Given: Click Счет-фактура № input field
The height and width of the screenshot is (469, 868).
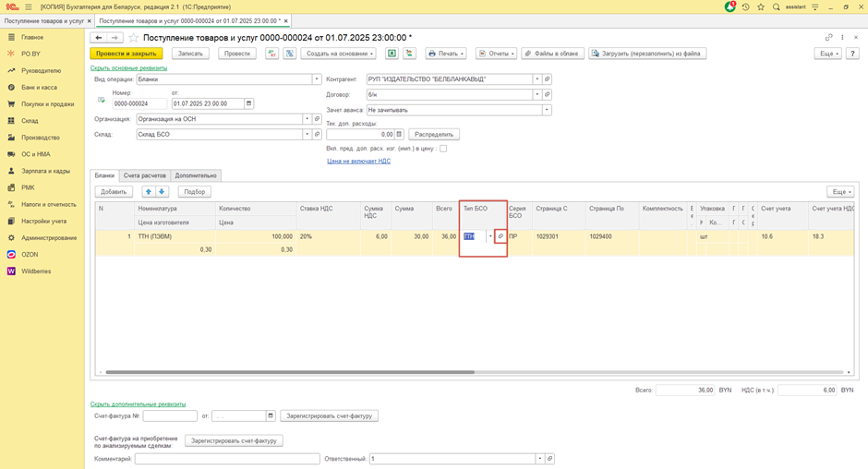Looking at the screenshot, I should (170, 415).
